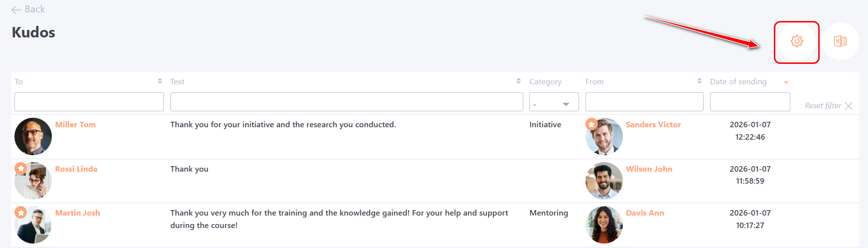
Task: Click Wilson John's avatar photo
Action: (604, 181)
